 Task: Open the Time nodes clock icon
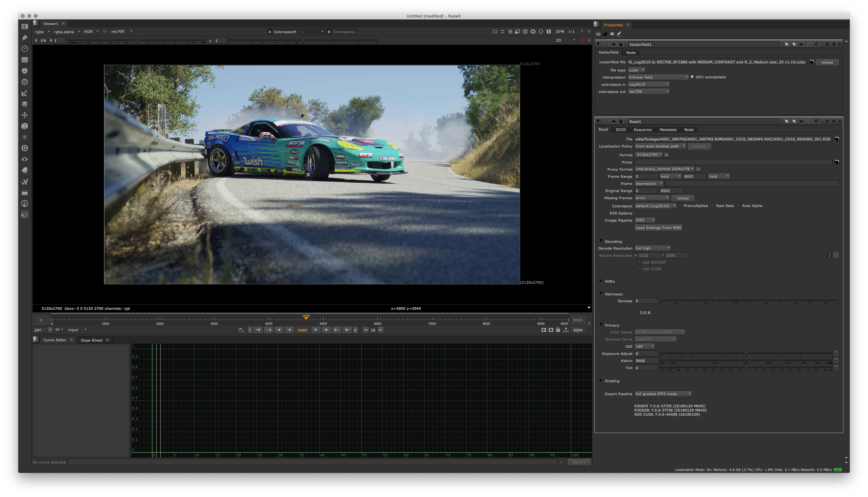click(25, 49)
